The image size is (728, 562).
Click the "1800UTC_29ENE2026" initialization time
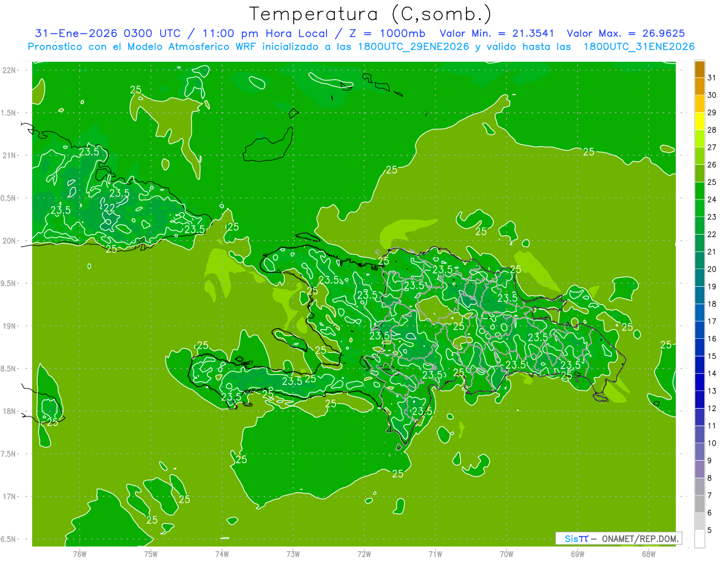[412, 46]
